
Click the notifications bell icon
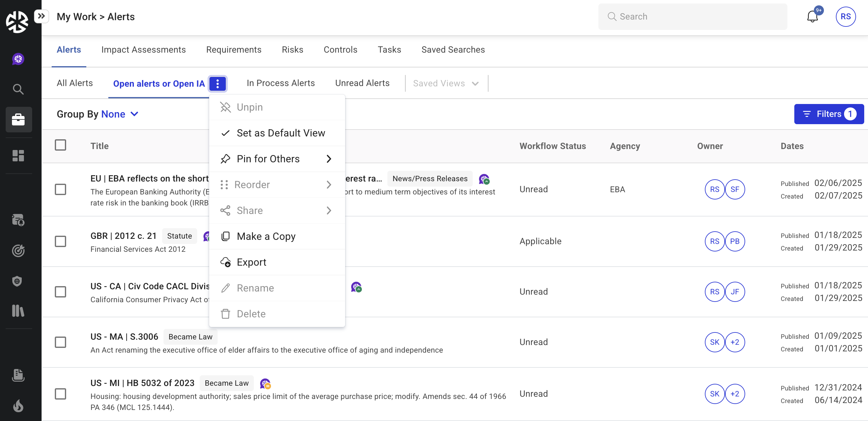pyautogui.click(x=812, y=16)
